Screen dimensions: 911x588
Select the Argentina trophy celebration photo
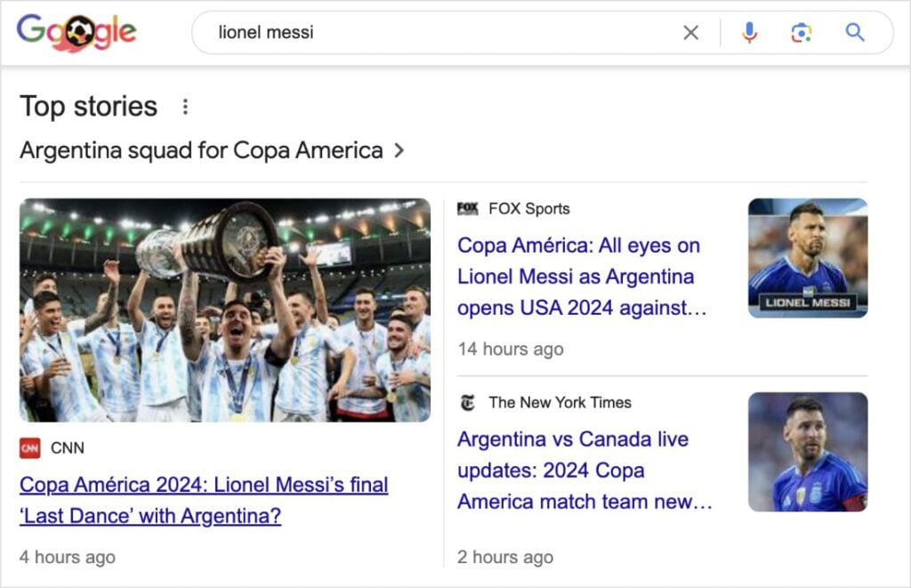(x=226, y=309)
